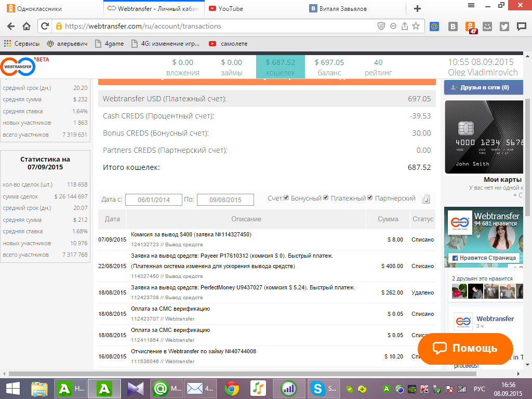The image size is (532, 399).
Task: Go back with the browser back arrow
Action: pos(11,26)
